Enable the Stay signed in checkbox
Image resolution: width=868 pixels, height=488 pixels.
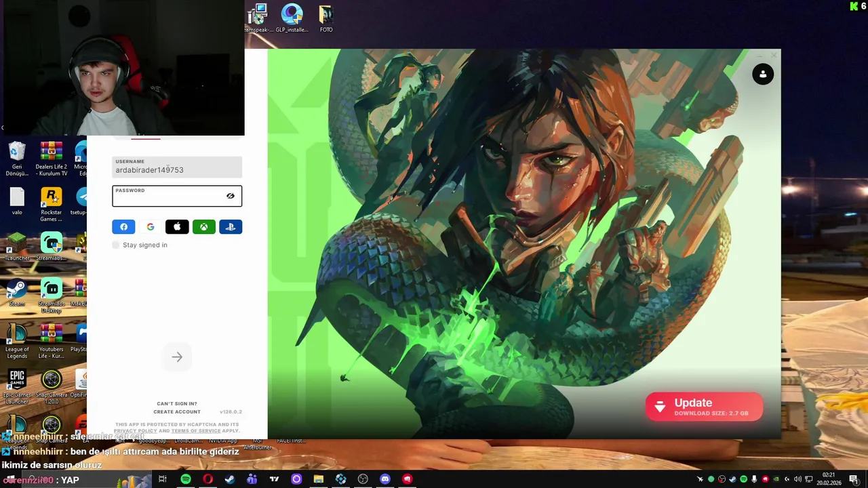pos(116,245)
